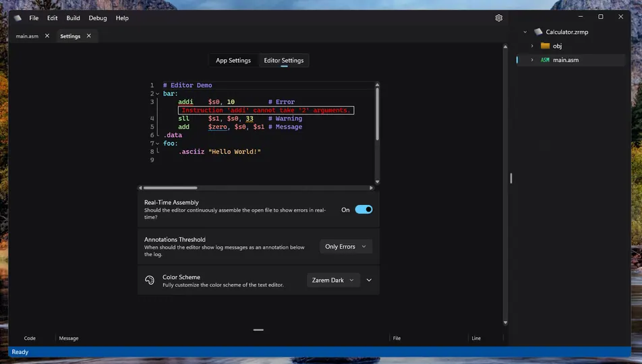Click the $zero register on line 5
The image size is (642, 364).
(x=217, y=127)
